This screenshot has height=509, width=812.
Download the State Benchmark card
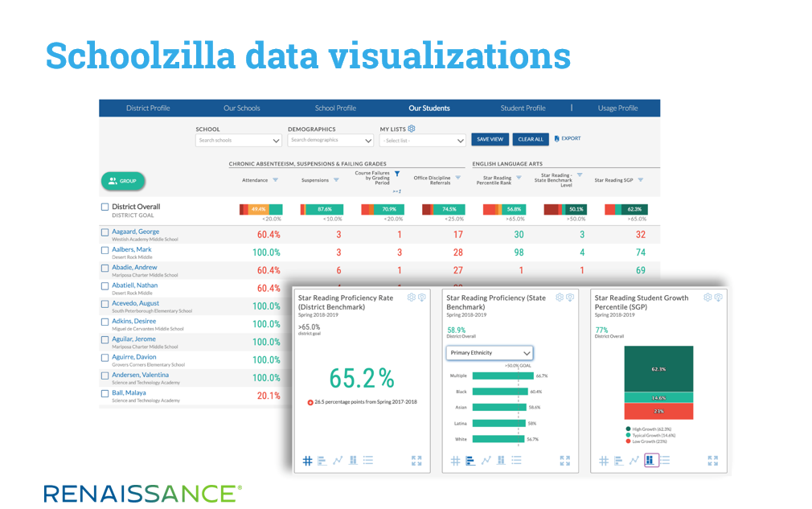(570, 298)
